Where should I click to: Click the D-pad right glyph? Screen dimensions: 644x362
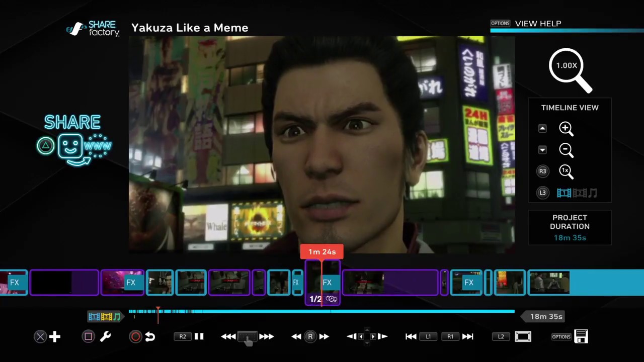point(373,336)
